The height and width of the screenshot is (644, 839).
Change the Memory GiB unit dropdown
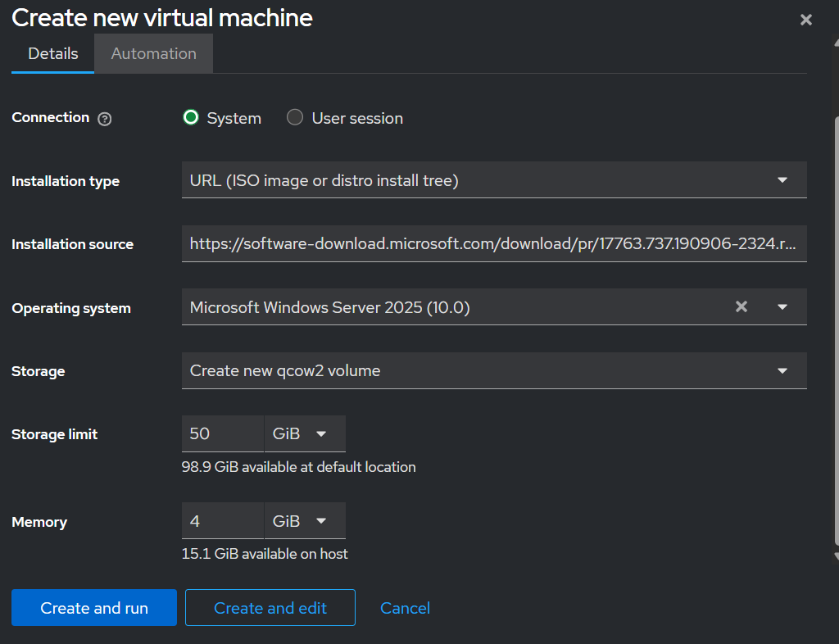pos(304,520)
